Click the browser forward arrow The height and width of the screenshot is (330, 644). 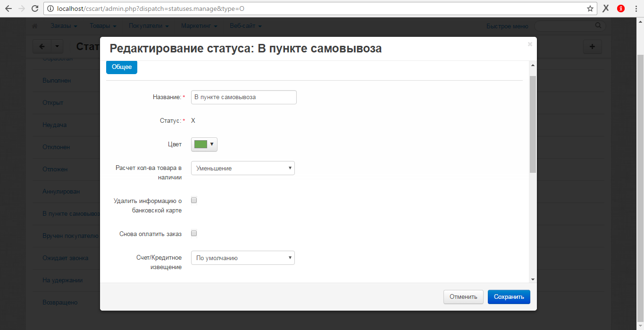(21, 8)
